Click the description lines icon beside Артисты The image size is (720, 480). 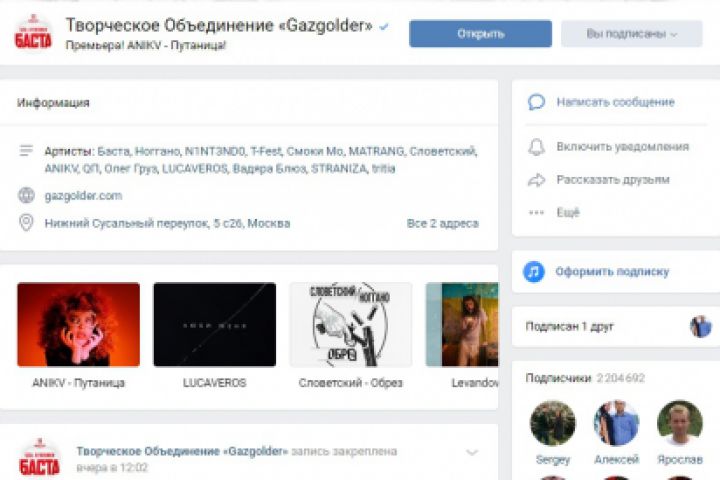(26, 151)
